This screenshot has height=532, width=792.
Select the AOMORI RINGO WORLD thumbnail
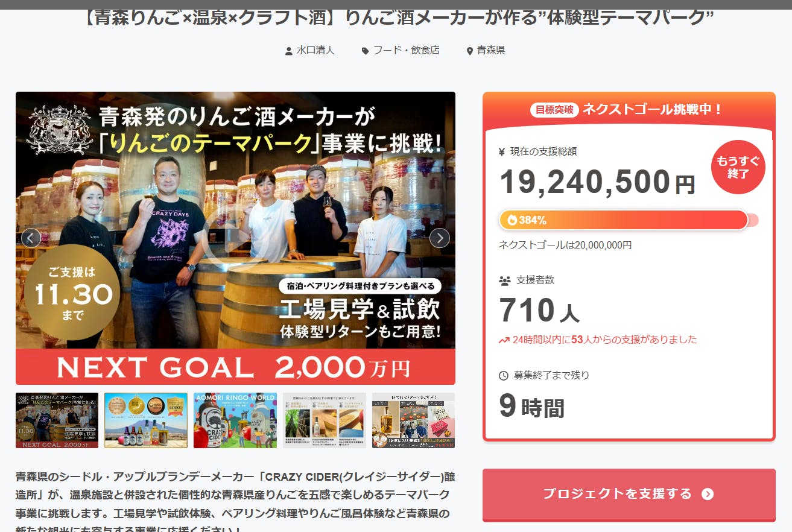235,420
